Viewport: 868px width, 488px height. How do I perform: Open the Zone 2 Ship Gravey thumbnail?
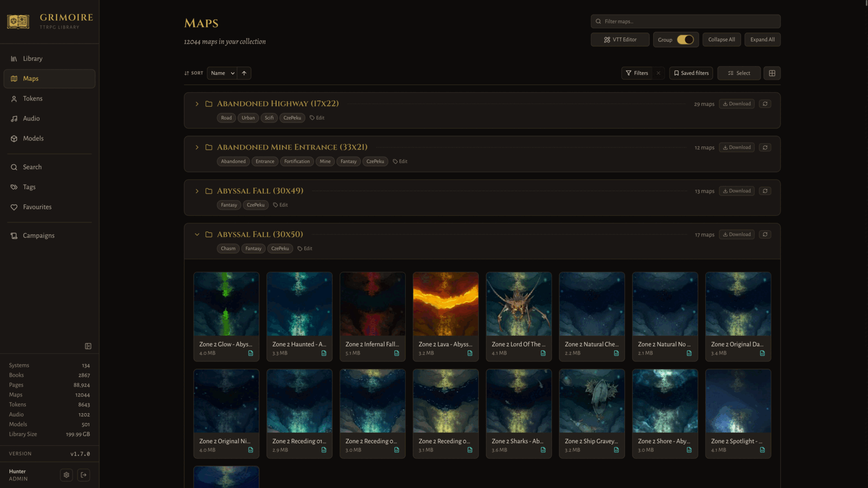click(592, 401)
